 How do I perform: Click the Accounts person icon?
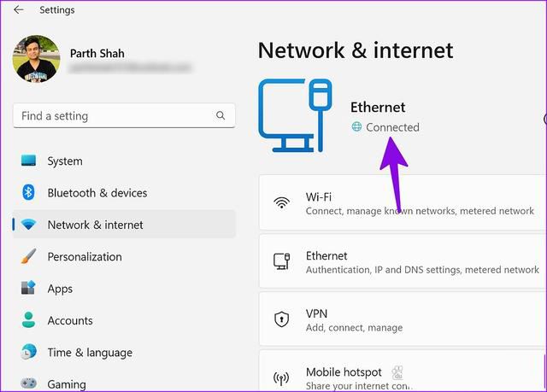(28, 320)
